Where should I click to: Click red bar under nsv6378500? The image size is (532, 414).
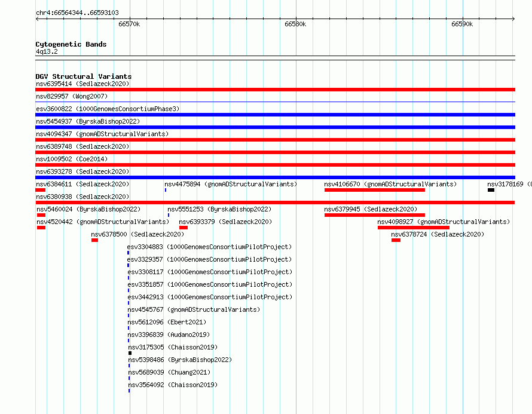click(x=94, y=240)
